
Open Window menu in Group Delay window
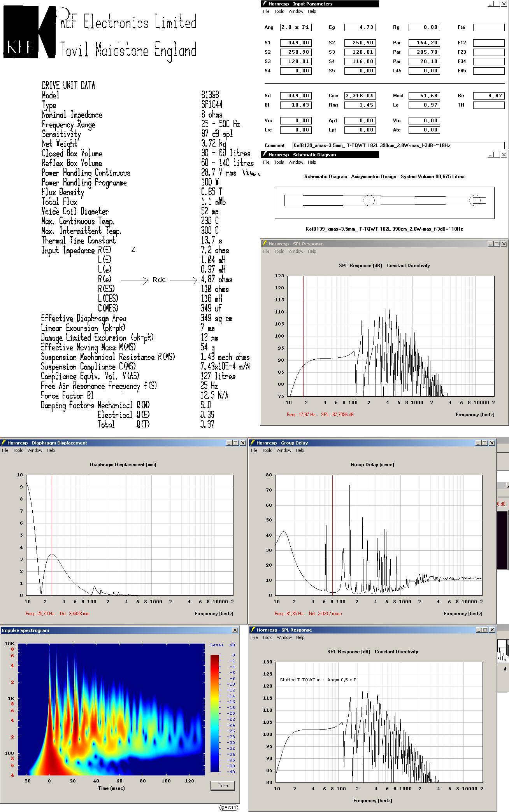[x=284, y=450]
